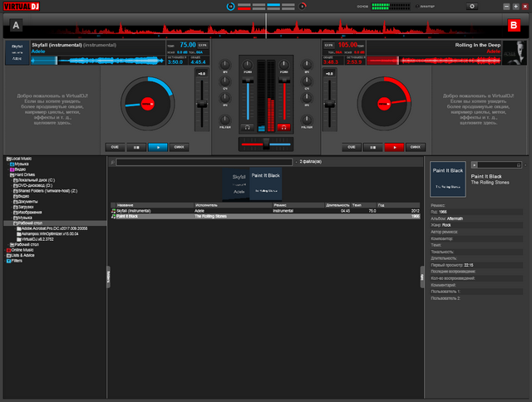
Task: Toggle the left channel FILTER knob
Action: point(225,119)
